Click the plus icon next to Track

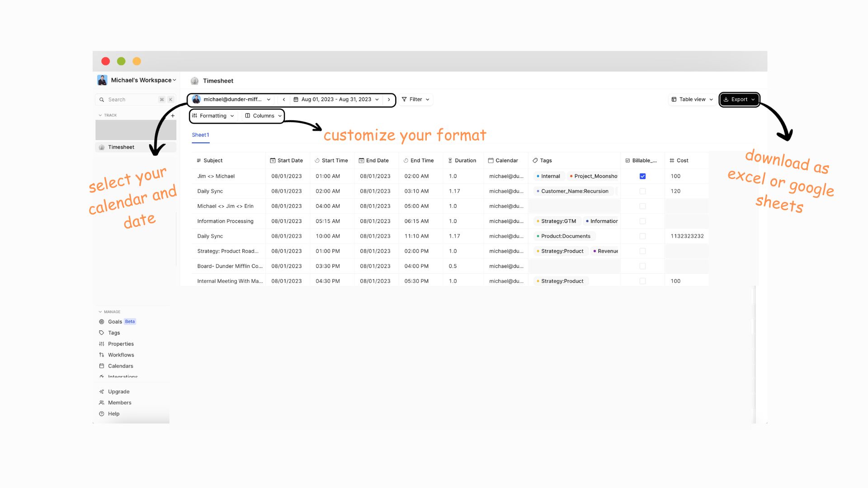[173, 116]
